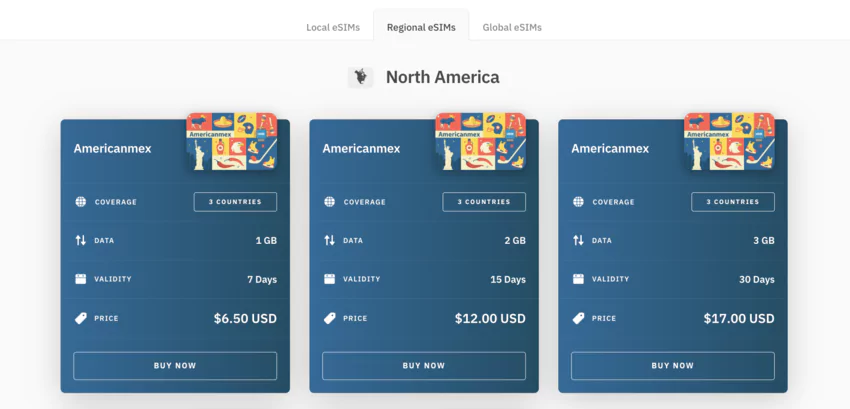Buy the 3 GB Americanmex plan
Screen dimensions: 850x409
(x=673, y=366)
